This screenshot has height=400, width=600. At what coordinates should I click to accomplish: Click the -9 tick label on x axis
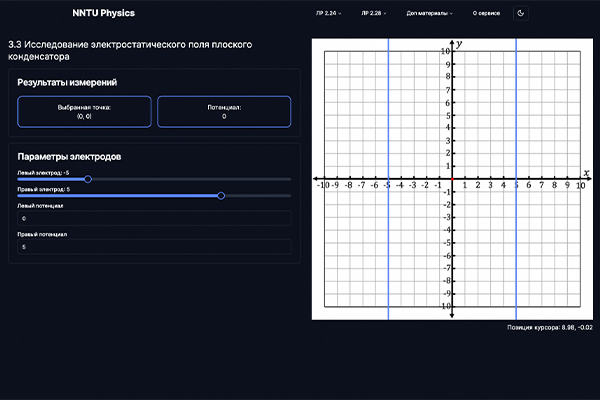335,185
